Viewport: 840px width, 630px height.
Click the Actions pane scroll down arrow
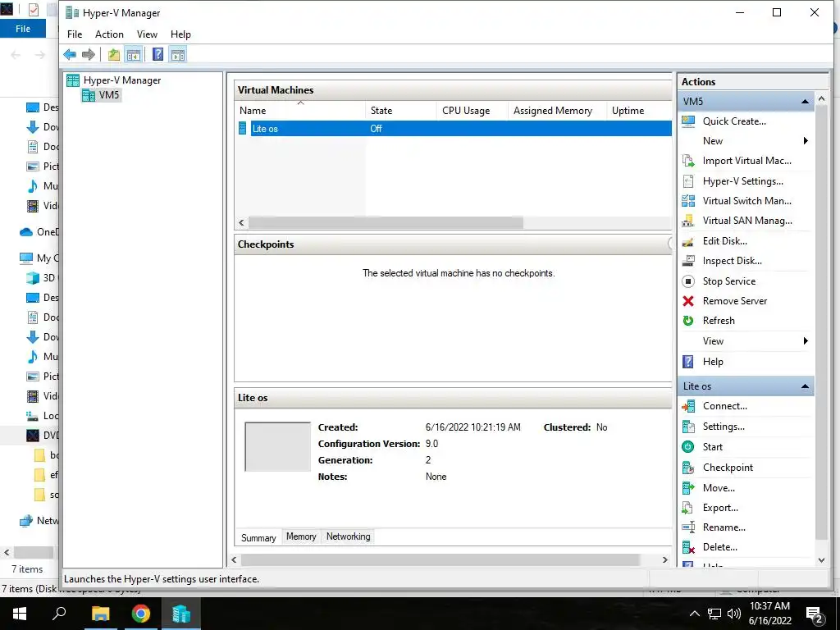pos(821,560)
